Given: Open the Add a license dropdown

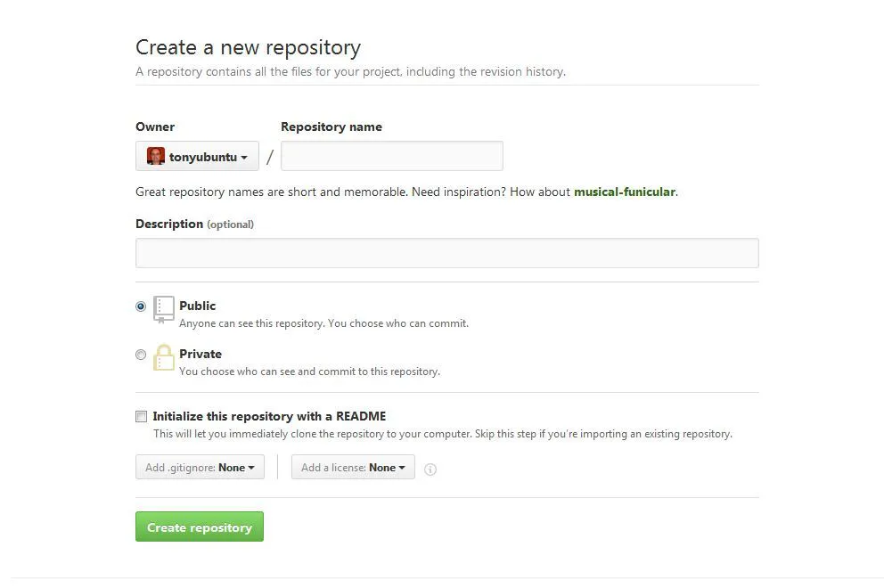Looking at the screenshot, I should point(353,466).
